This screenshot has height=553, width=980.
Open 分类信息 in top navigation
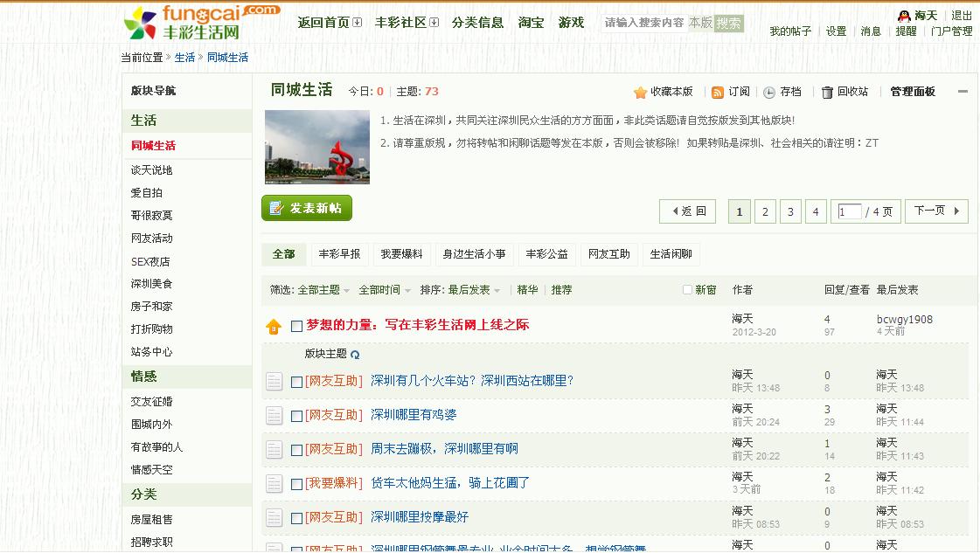[x=477, y=23]
